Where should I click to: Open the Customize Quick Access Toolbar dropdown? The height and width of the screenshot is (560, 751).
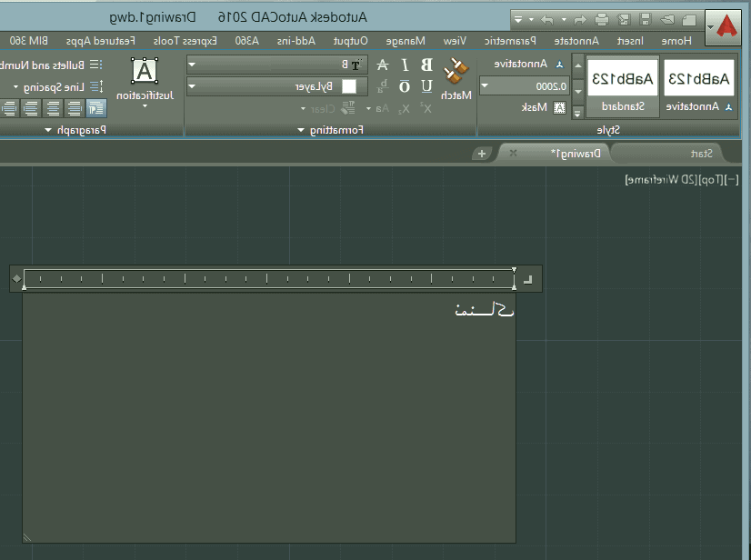click(x=517, y=20)
